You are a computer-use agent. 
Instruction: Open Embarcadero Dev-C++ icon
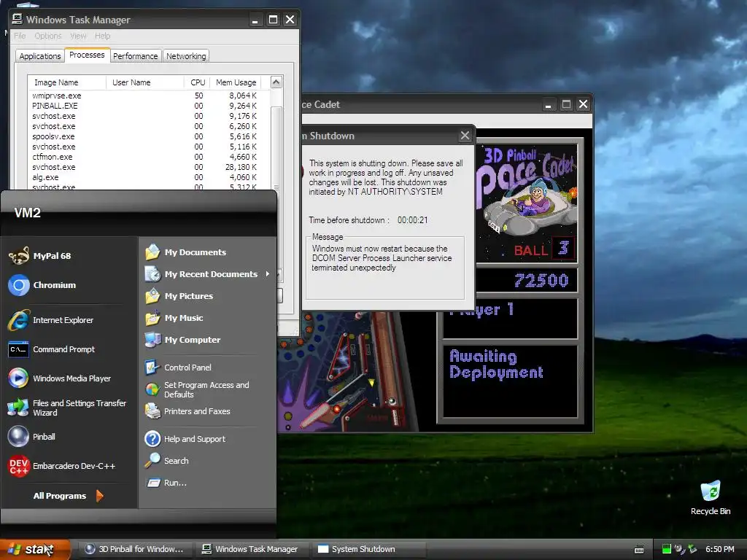[18, 466]
